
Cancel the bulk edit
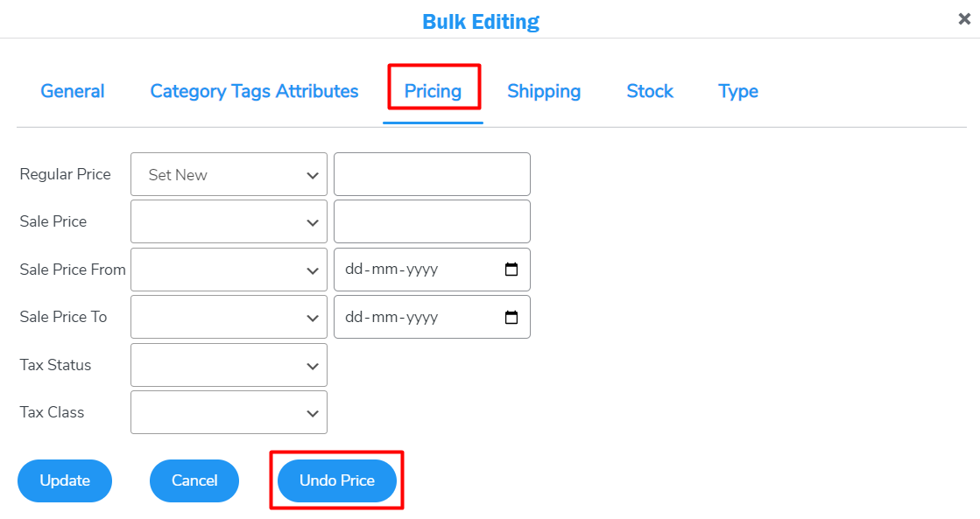pyautogui.click(x=194, y=480)
